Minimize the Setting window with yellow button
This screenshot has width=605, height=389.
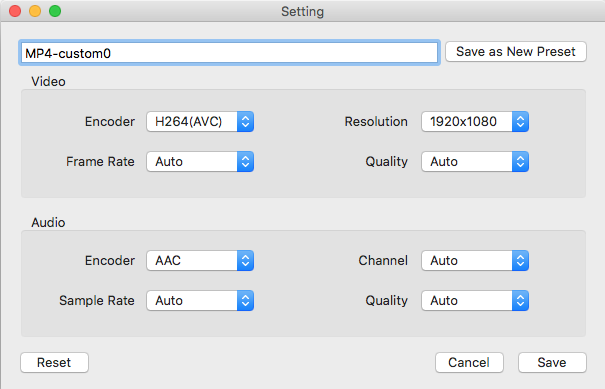35,11
